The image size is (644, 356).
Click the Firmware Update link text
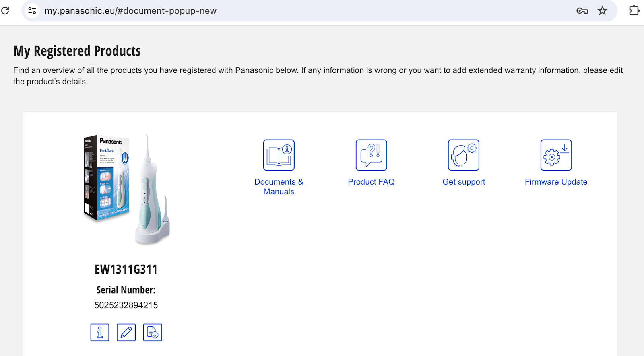pyautogui.click(x=556, y=182)
